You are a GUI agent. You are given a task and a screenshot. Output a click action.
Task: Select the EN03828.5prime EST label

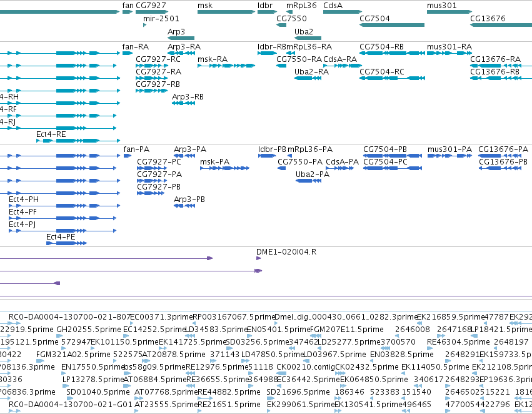pyautogui.click(x=402, y=355)
